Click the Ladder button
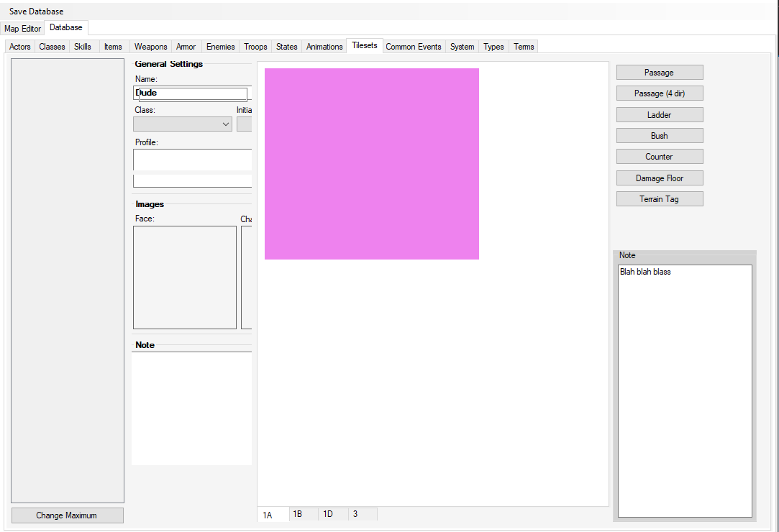The image size is (779, 532). [660, 115]
